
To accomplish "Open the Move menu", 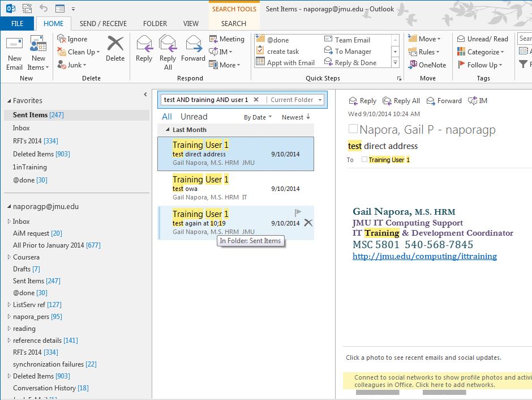I will [x=424, y=39].
